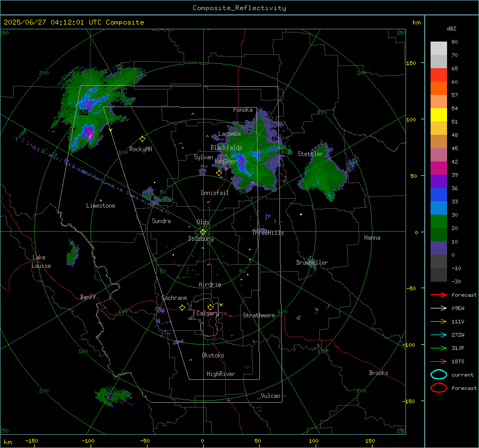Click the Sundre town label
Viewport: 479px width, 448px height.
point(161,221)
